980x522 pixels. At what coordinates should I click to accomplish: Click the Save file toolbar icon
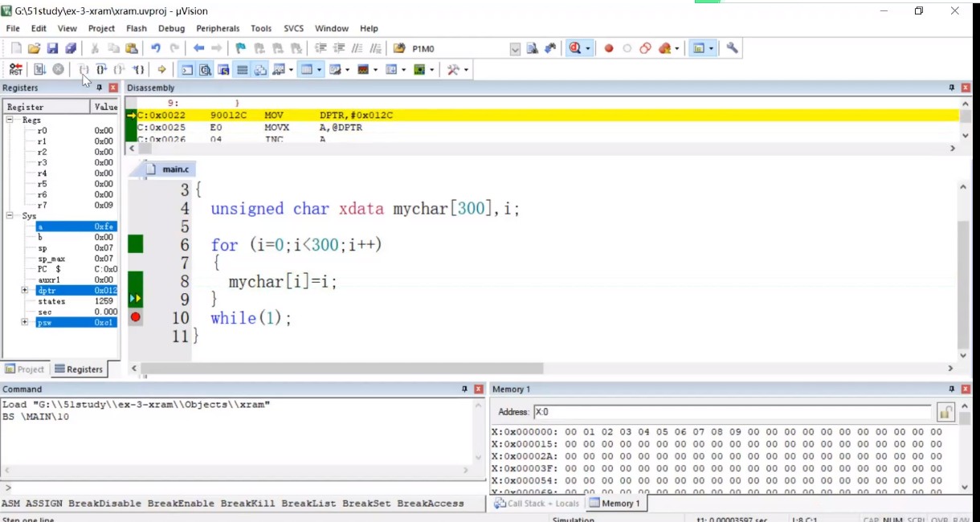coord(52,48)
